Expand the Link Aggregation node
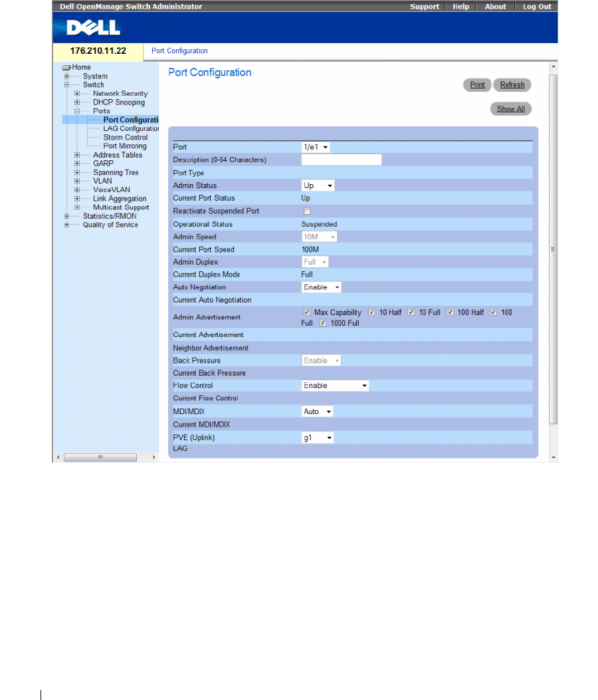The height and width of the screenshot is (700, 598). (77, 199)
